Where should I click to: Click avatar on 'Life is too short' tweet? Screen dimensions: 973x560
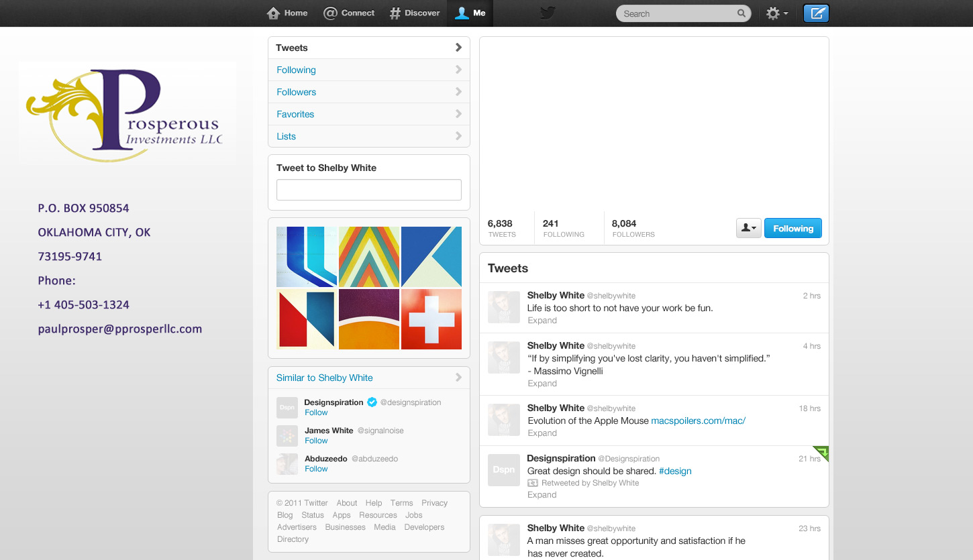point(503,307)
